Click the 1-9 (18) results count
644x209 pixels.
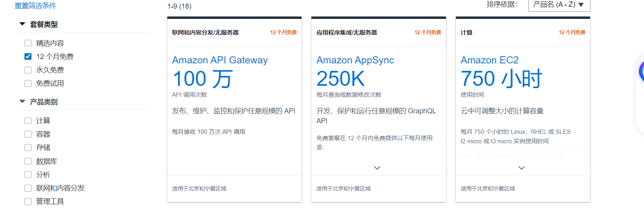tap(180, 6)
